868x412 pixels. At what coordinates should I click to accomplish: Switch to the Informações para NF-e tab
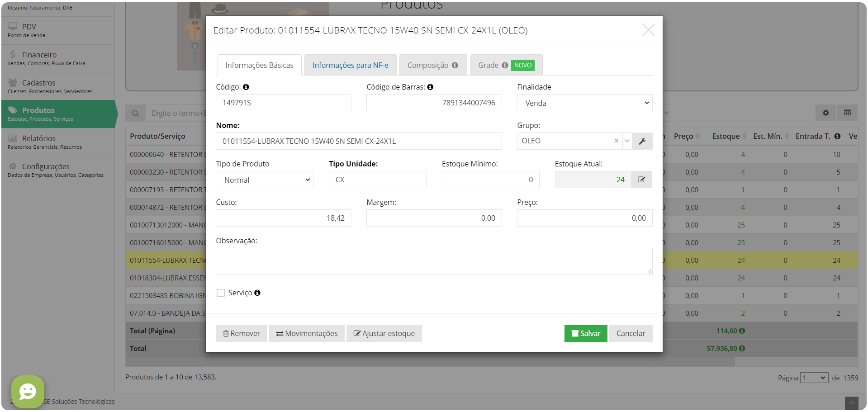350,65
